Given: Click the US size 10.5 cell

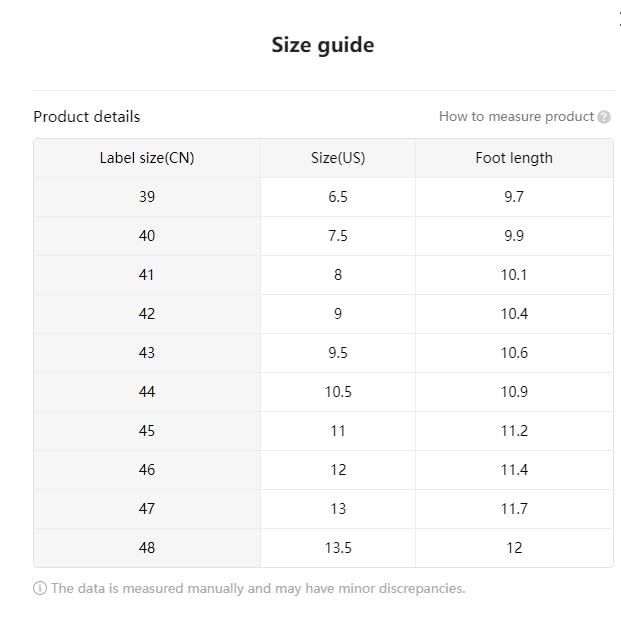Looking at the screenshot, I should 338,392.
